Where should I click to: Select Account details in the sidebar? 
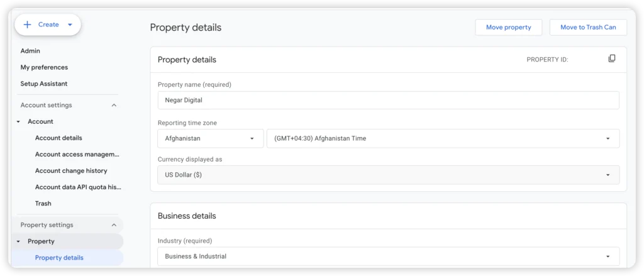click(58, 138)
